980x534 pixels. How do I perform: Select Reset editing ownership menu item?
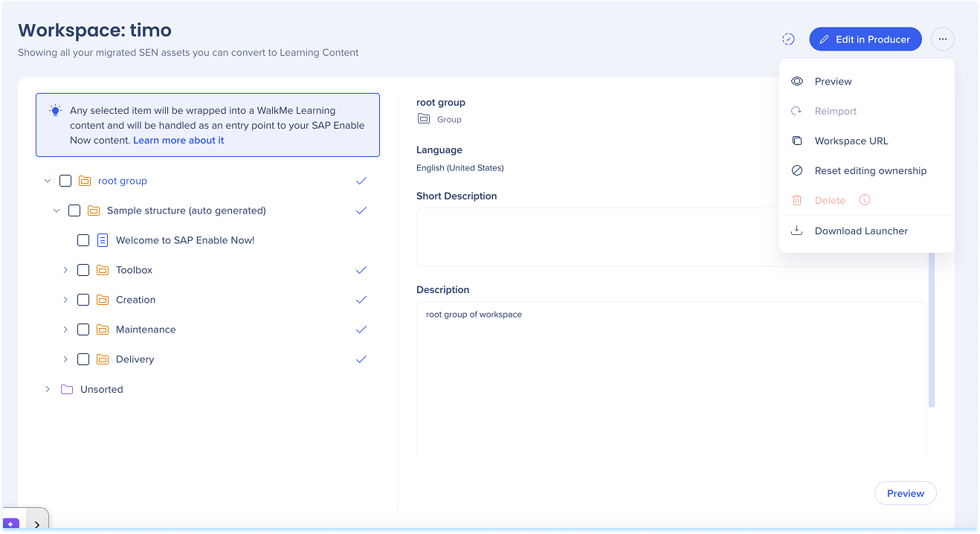(x=870, y=170)
